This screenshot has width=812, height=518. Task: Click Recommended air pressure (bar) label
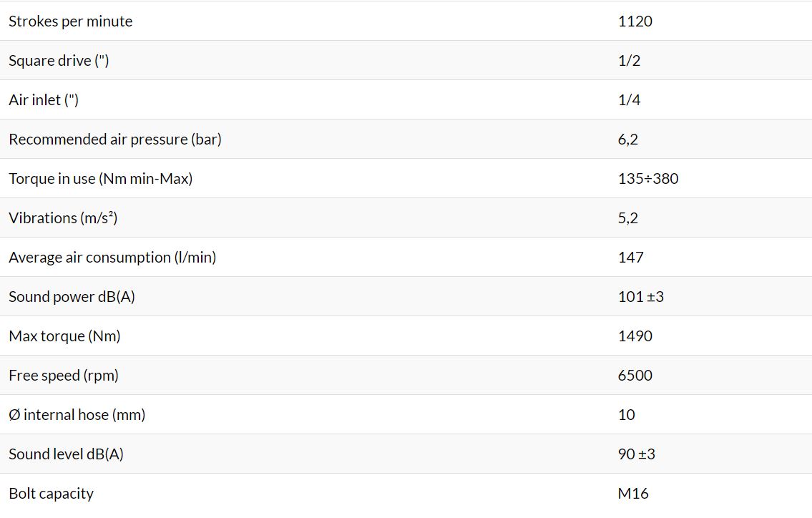(115, 140)
